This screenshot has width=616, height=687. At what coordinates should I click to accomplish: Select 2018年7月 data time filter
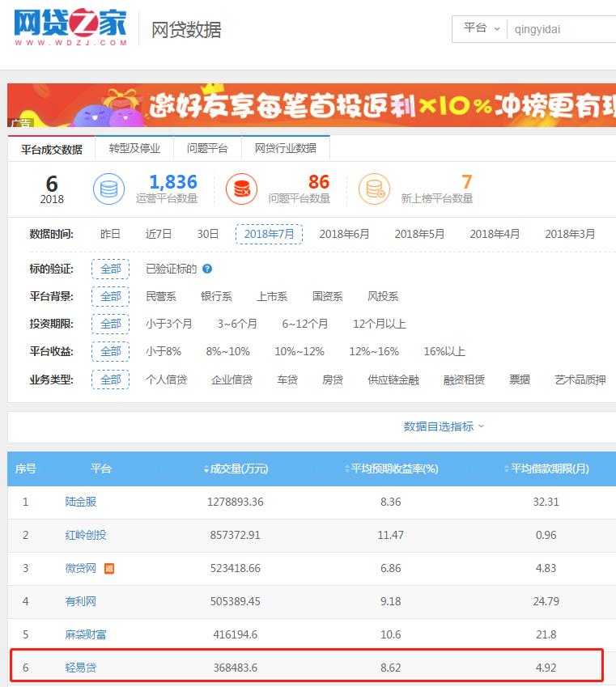pyautogui.click(x=270, y=234)
